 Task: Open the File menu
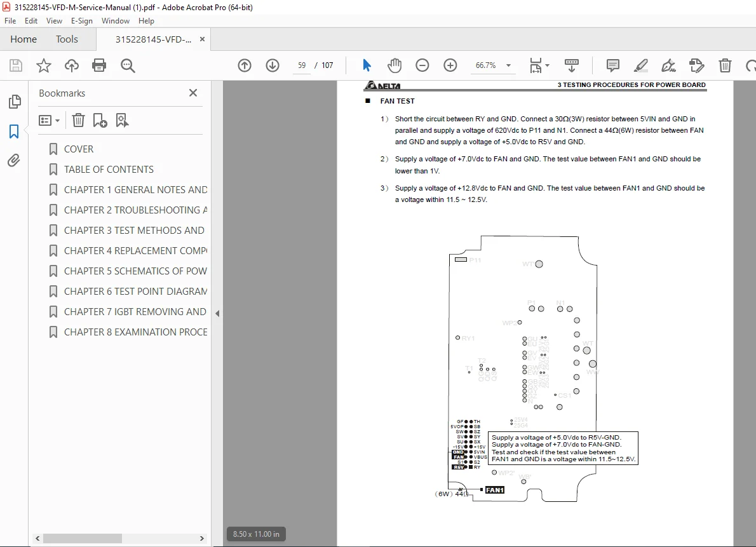[x=10, y=21]
